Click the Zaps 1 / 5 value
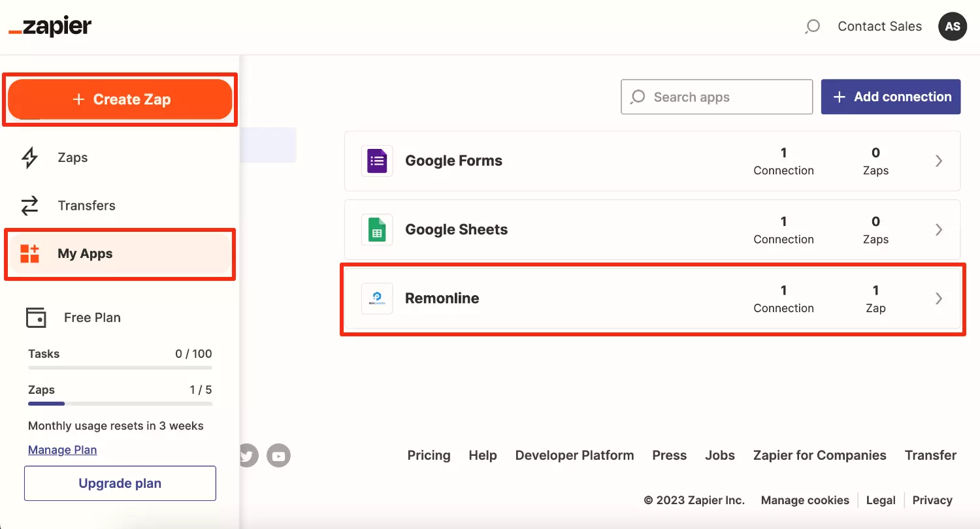 tap(201, 390)
